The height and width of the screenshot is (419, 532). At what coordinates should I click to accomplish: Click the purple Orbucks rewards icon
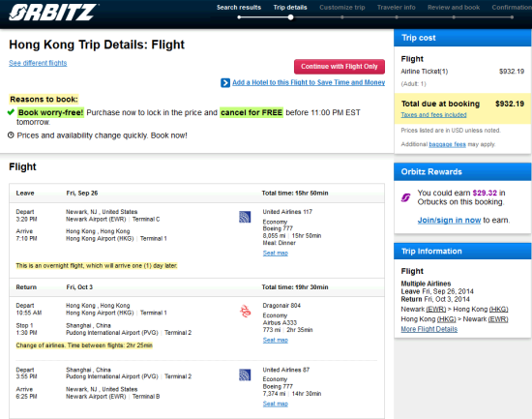[x=406, y=197]
